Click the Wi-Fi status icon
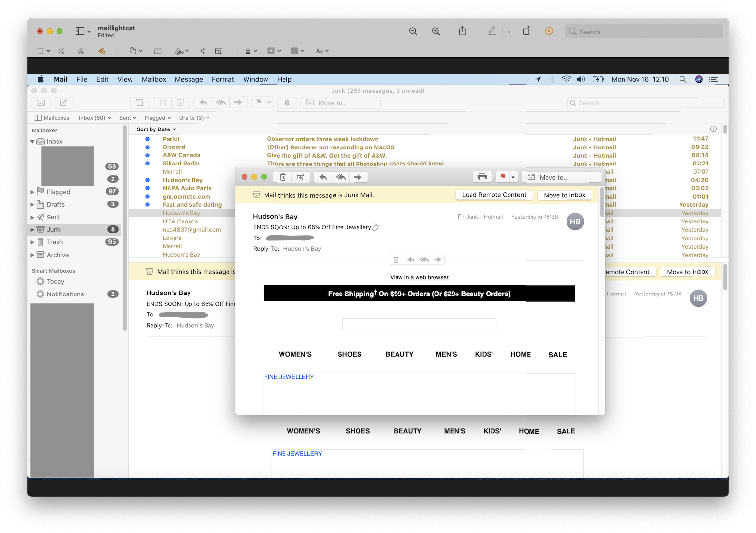Viewport: 756px width, 533px height. point(567,79)
